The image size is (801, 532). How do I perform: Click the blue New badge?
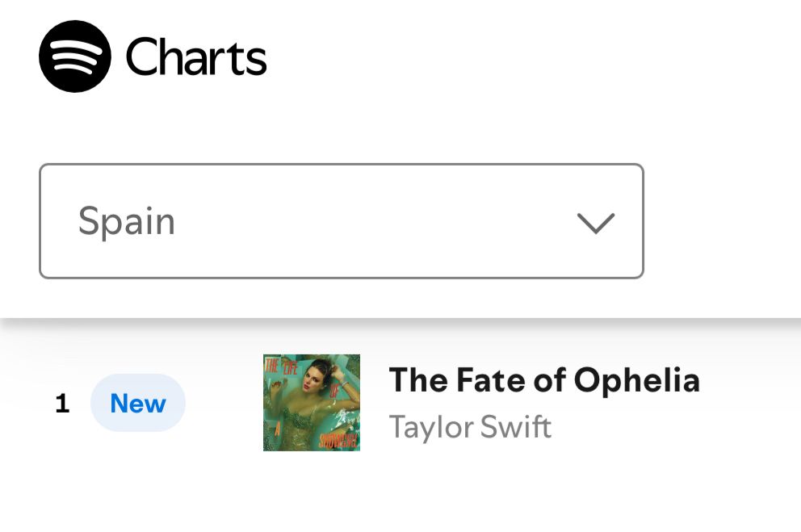tap(138, 403)
